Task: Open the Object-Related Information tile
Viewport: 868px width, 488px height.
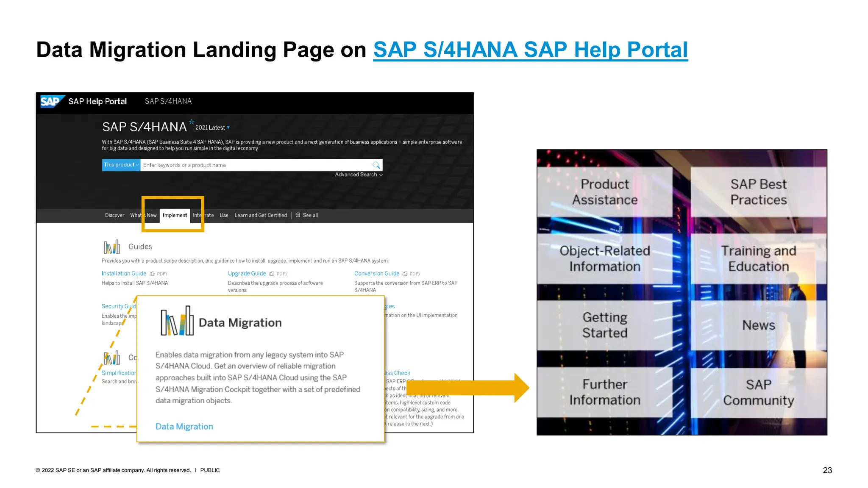Action: pos(605,258)
